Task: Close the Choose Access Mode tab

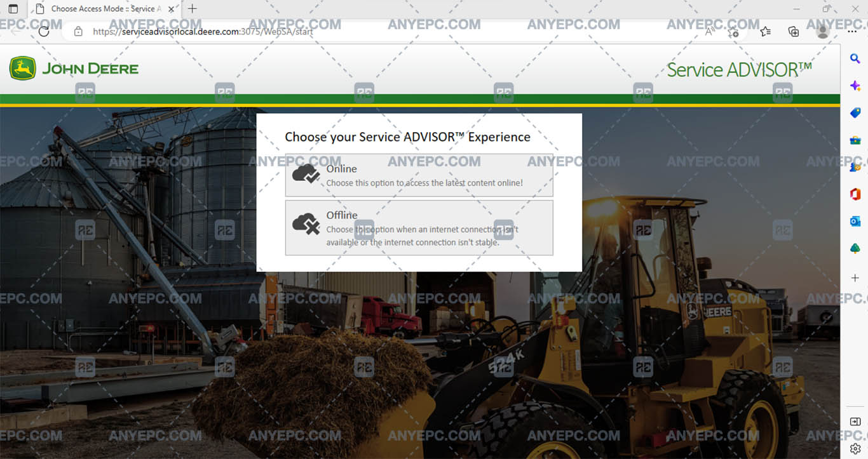Action: pyautogui.click(x=170, y=9)
